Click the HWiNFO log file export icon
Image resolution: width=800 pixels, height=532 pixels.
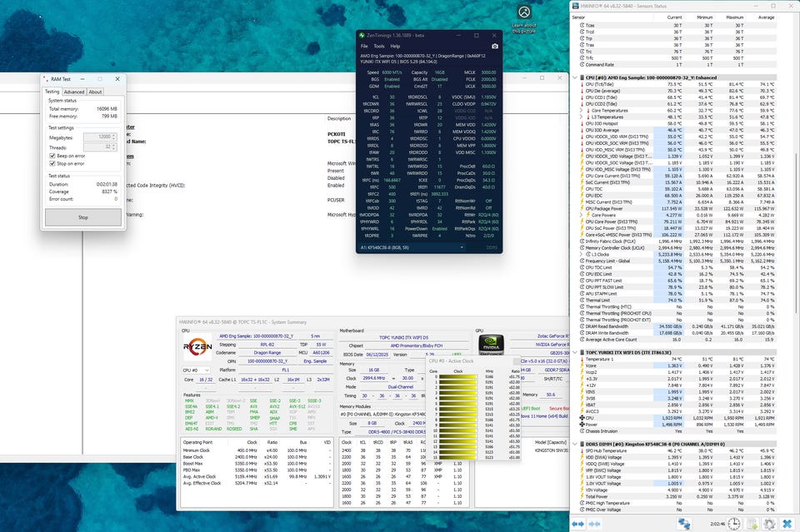click(x=751, y=523)
